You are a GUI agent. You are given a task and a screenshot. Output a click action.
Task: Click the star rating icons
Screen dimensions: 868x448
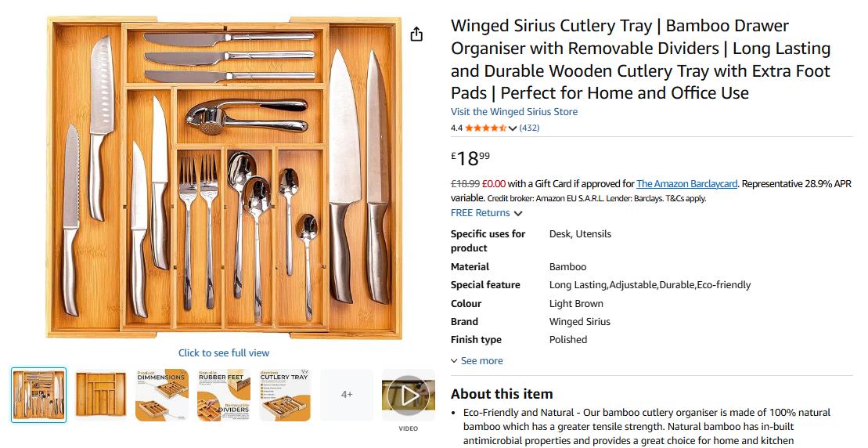485,128
